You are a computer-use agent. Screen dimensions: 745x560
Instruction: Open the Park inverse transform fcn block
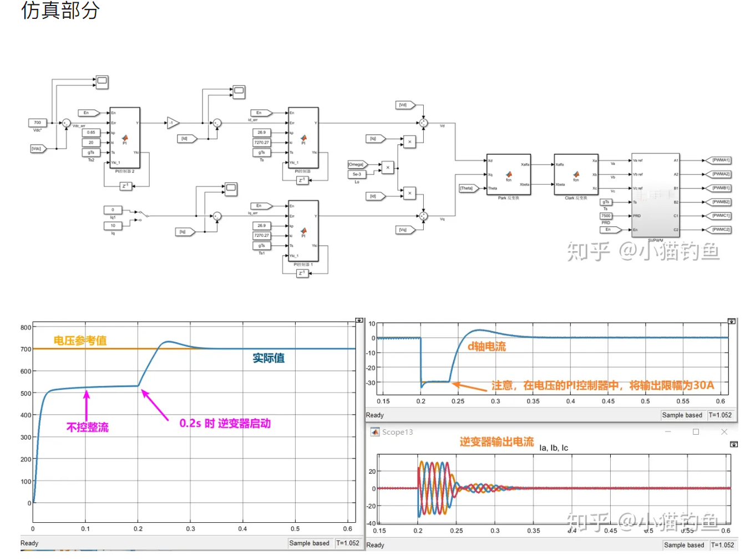508,174
